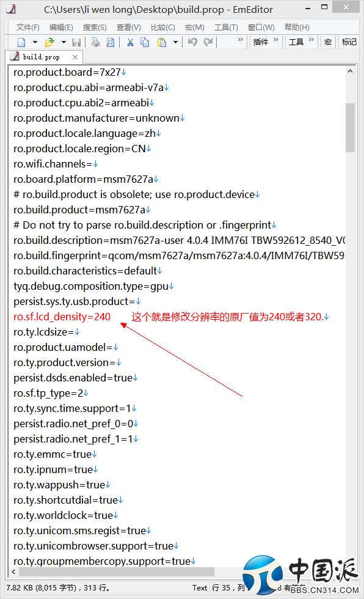Click the vertical scrollbar thumb
This screenshot has height=599, width=364.
coord(351,128)
